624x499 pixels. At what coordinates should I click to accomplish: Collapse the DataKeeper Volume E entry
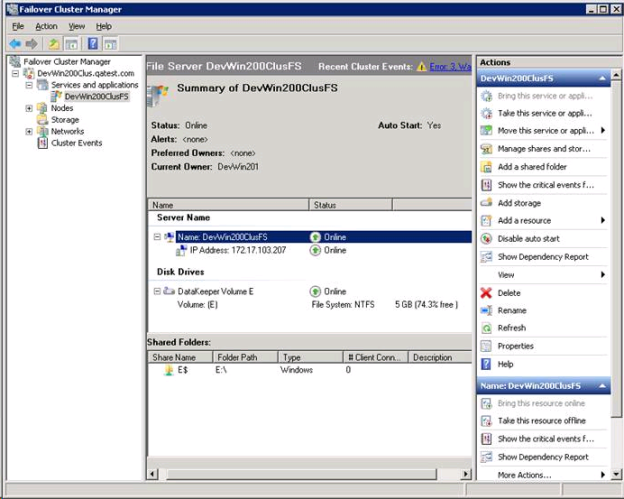[x=157, y=291]
